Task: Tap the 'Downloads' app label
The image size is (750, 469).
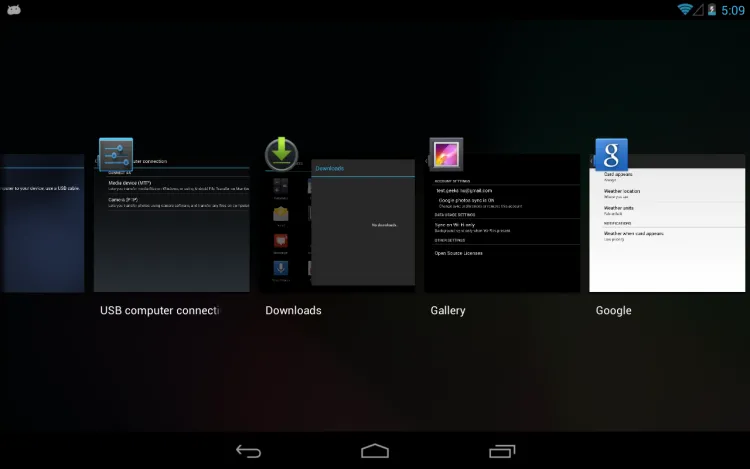Action: tap(293, 311)
